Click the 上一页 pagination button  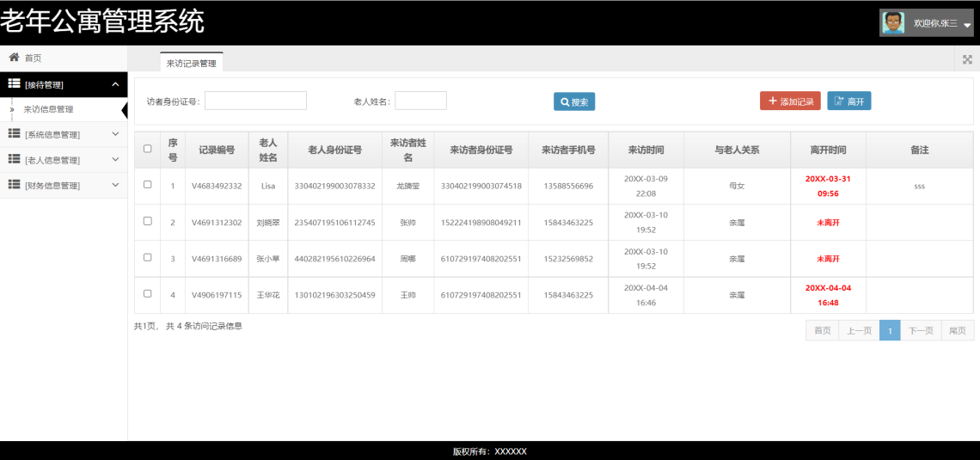coord(860,331)
